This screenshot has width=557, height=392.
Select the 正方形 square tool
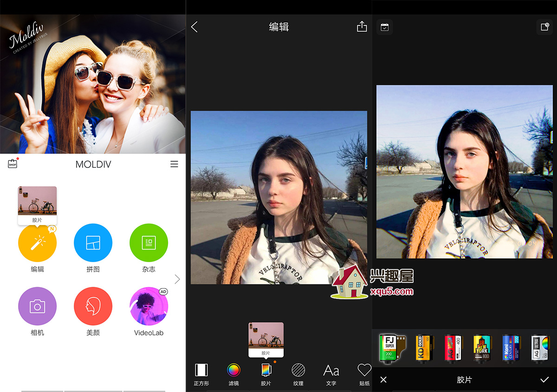(201, 374)
